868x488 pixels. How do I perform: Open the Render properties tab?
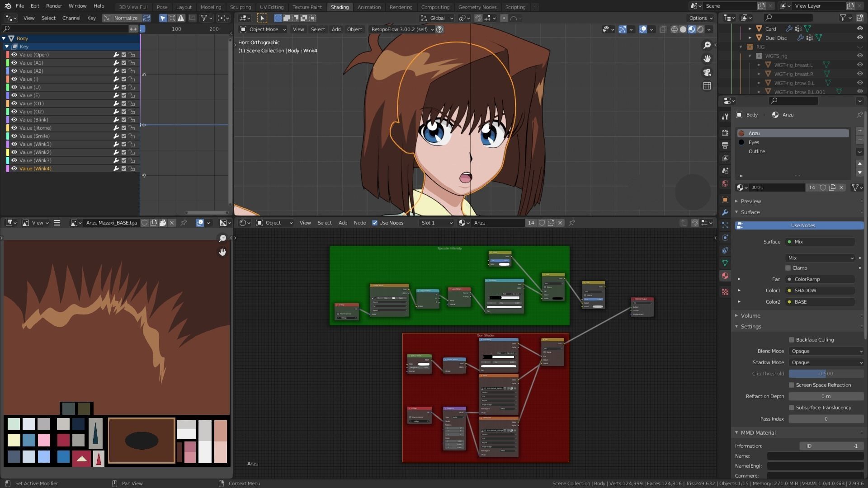[x=725, y=132]
